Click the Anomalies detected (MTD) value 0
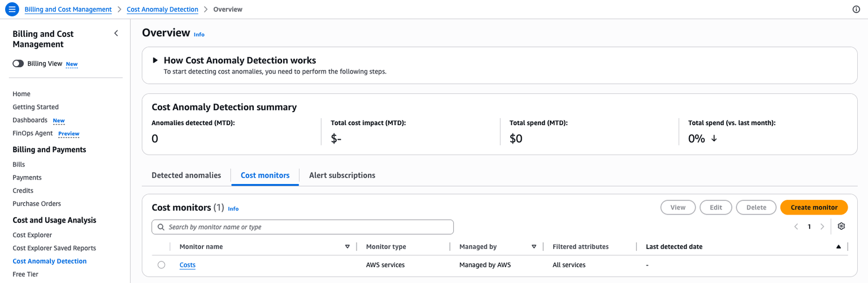This screenshot has width=868, height=283. 155,139
